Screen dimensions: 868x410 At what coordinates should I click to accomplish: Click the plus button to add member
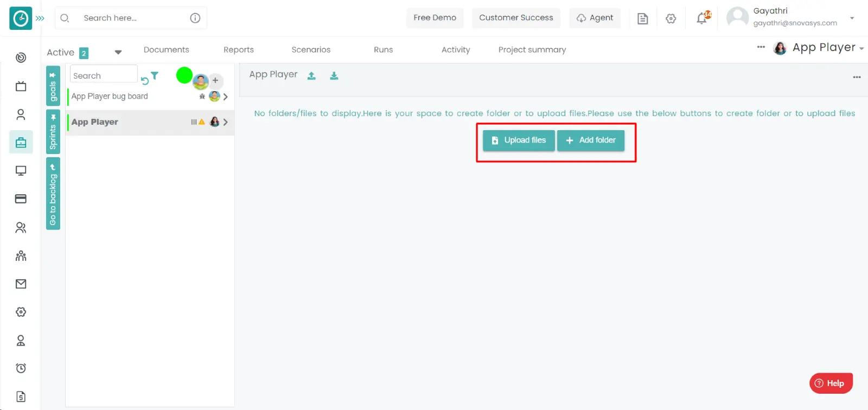215,80
